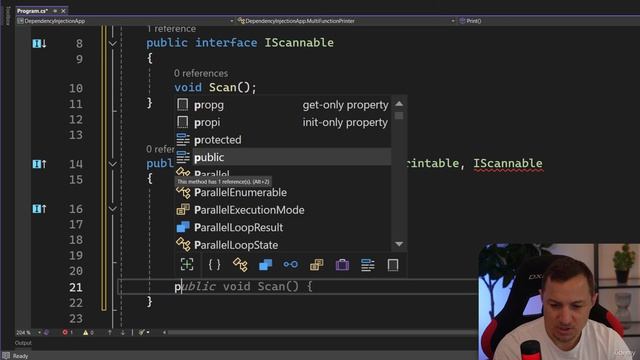Close the Program.cs tab

[63, 11]
